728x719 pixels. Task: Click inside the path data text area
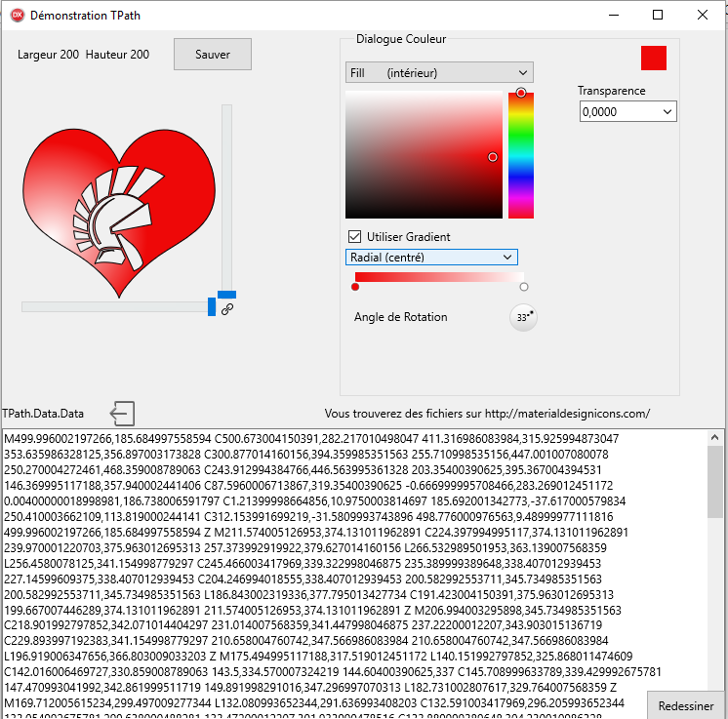(322, 566)
